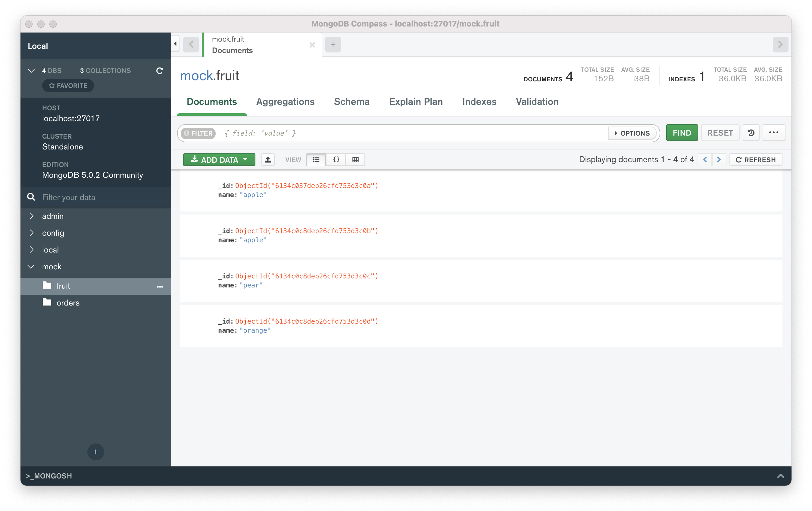Switch to list view
This screenshot has width=812, height=511.
316,160
